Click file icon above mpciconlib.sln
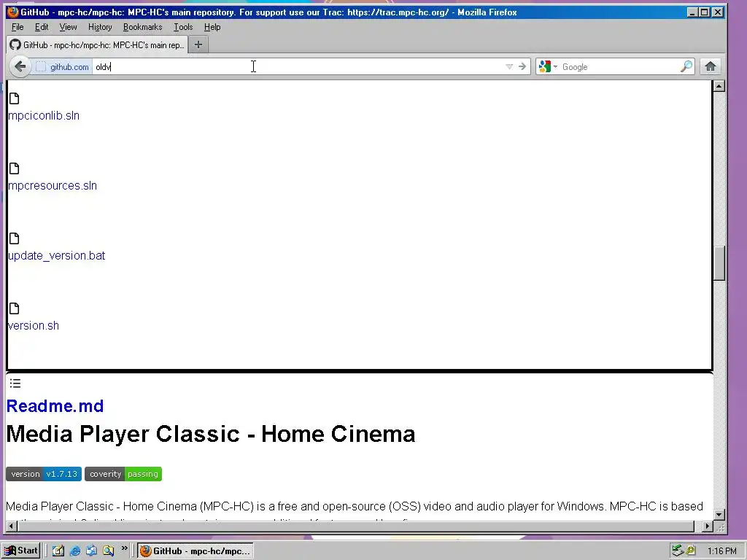Image resolution: width=747 pixels, height=560 pixels. tap(15, 98)
